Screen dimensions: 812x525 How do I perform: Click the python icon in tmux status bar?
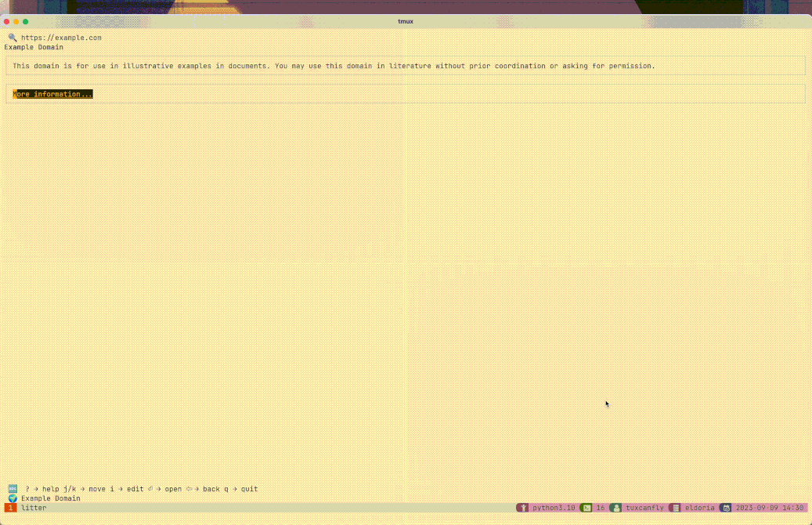[523, 508]
